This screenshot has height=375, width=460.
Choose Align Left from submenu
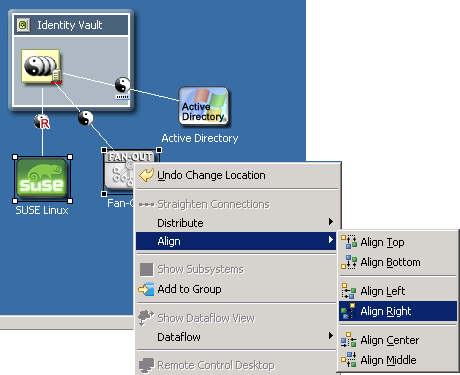398,291
